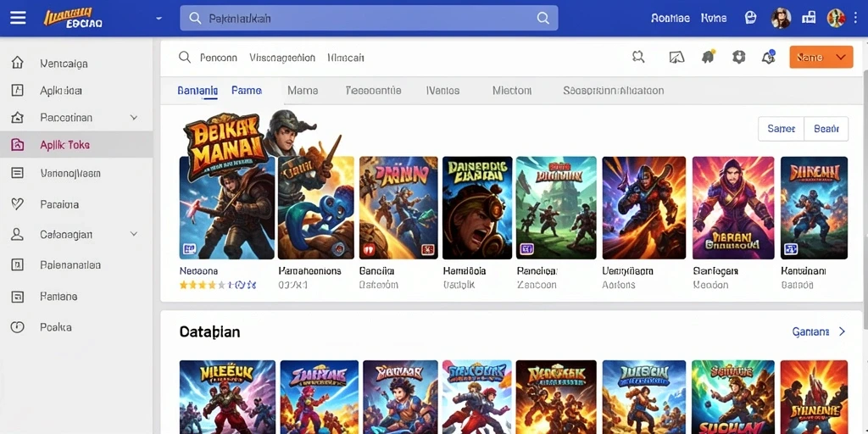Image resolution: width=868 pixels, height=434 pixels.
Task: Click the Samer button
Action: pyautogui.click(x=781, y=129)
